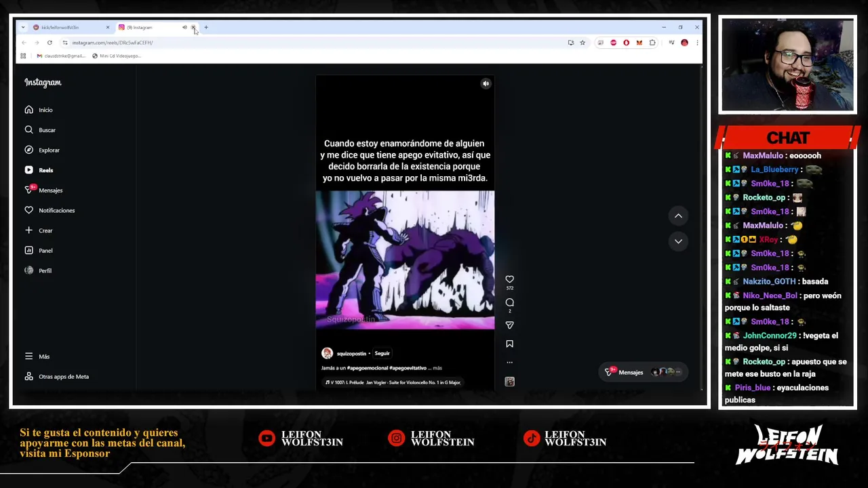Viewport: 868px width, 488px height.
Task: Click Seguir to follow squizopostin
Action: click(x=382, y=353)
